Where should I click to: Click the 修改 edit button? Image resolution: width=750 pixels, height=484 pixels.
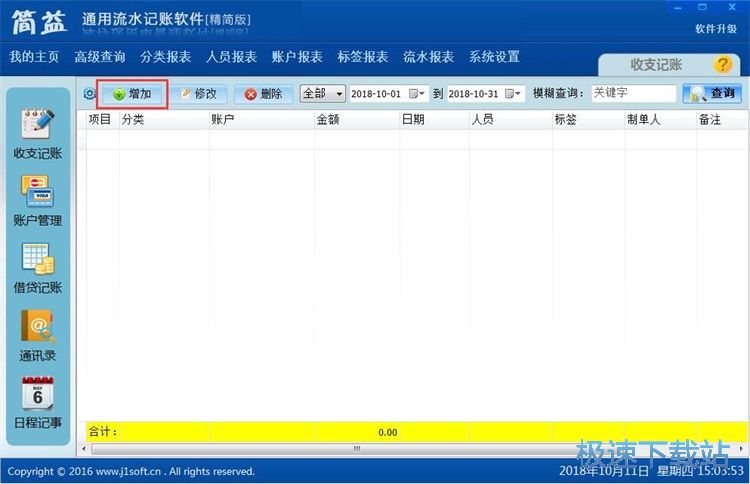(x=199, y=94)
